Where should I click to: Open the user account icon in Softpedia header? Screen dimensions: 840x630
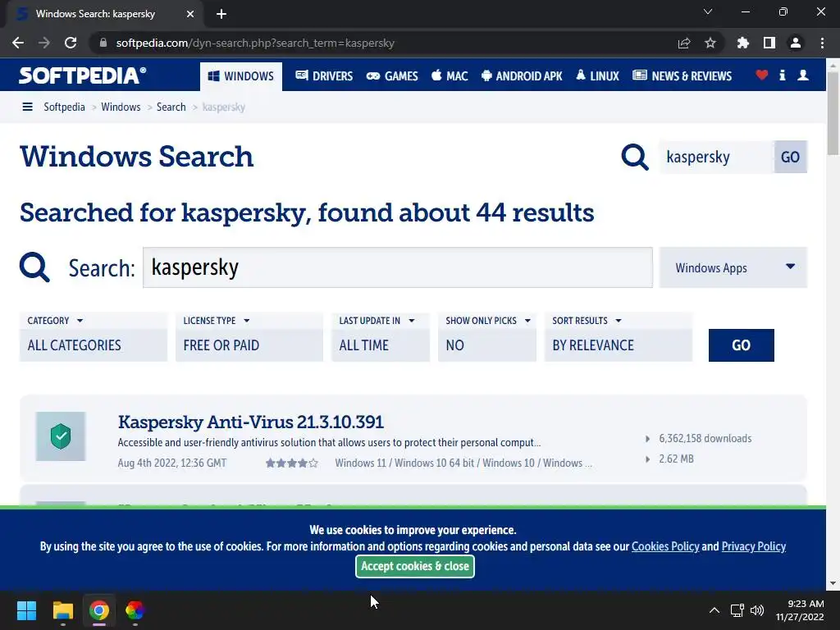[x=802, y=75]
